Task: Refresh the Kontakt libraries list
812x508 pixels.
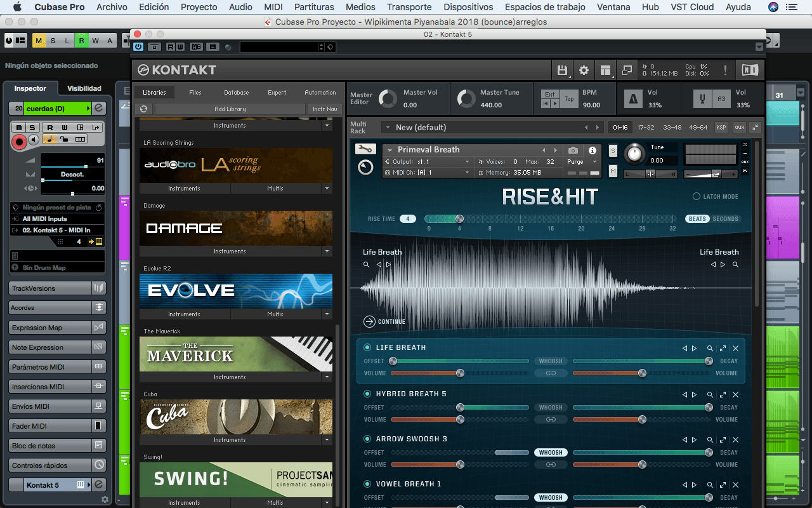Action: point(144,109)
